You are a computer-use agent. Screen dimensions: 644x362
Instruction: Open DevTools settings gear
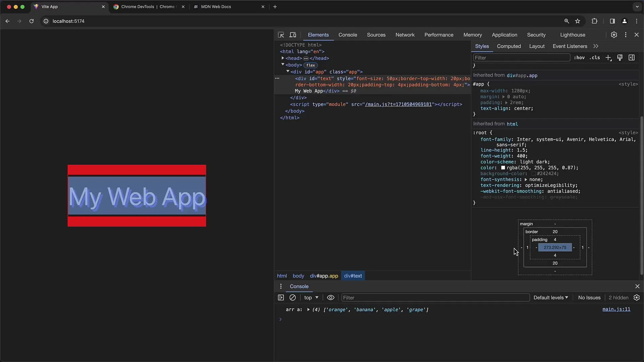coord(614,35)
